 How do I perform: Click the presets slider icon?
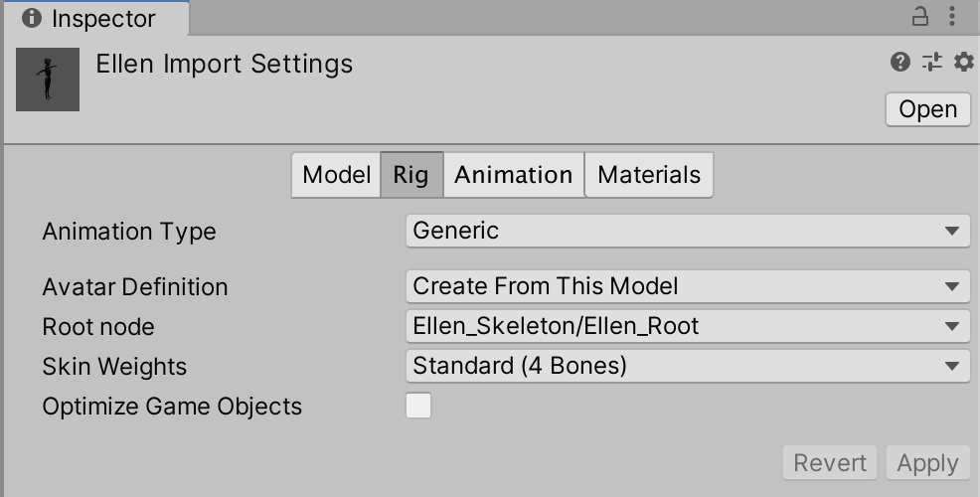(x=931, y=63)
